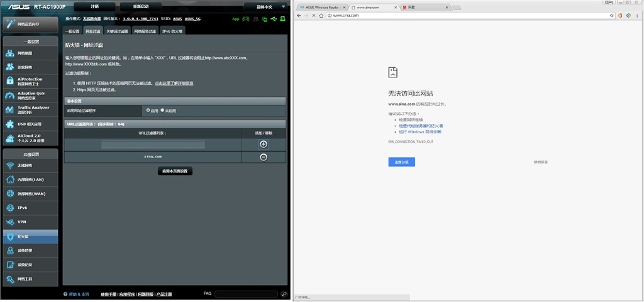The image size is (644, 302).
Task: Click 应用本页面设置 apply button
Action: click(x=175, y=171)
